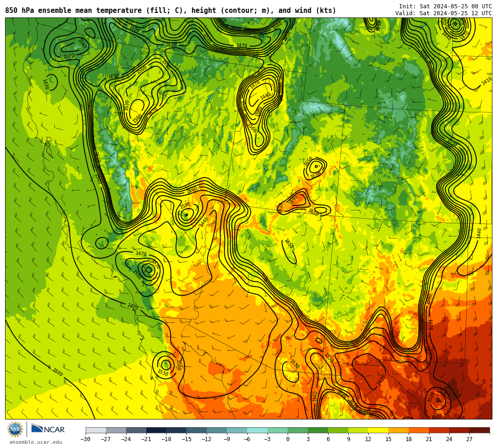Viewport: 497px width, 448px height.
Task: Pick the -3 to 0 mint green swatch
Action: pyautogui.click(x=277, y=430)
